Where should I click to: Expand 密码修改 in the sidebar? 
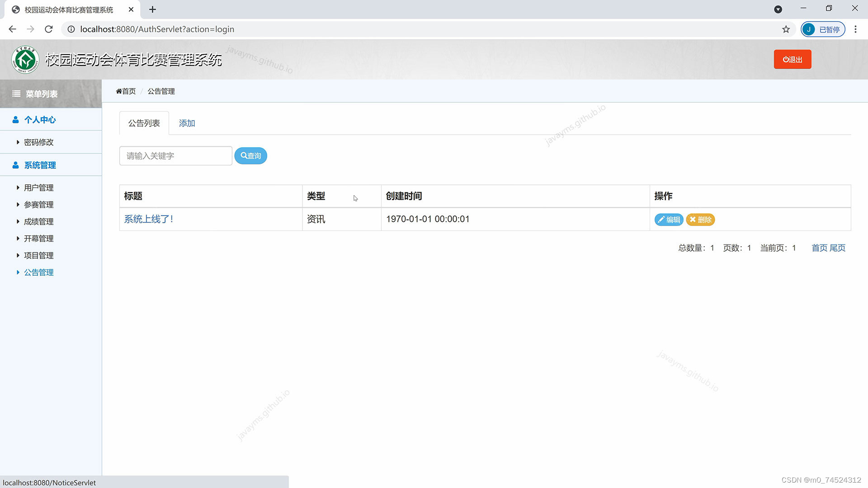tap(38, 142)
